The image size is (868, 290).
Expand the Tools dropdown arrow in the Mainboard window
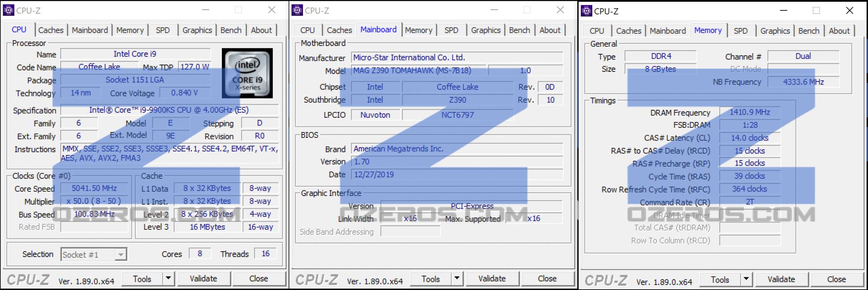(457, 279)
